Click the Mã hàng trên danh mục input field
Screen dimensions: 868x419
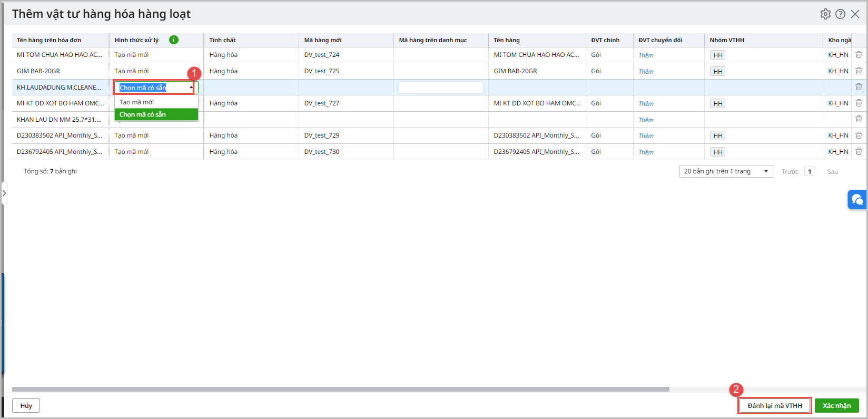click(440, 87)
